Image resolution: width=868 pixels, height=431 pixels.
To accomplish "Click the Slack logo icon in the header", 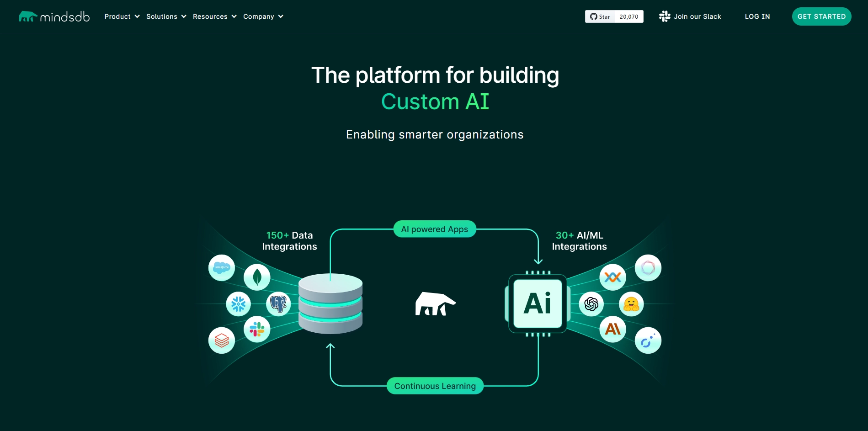I will (665, 16).
